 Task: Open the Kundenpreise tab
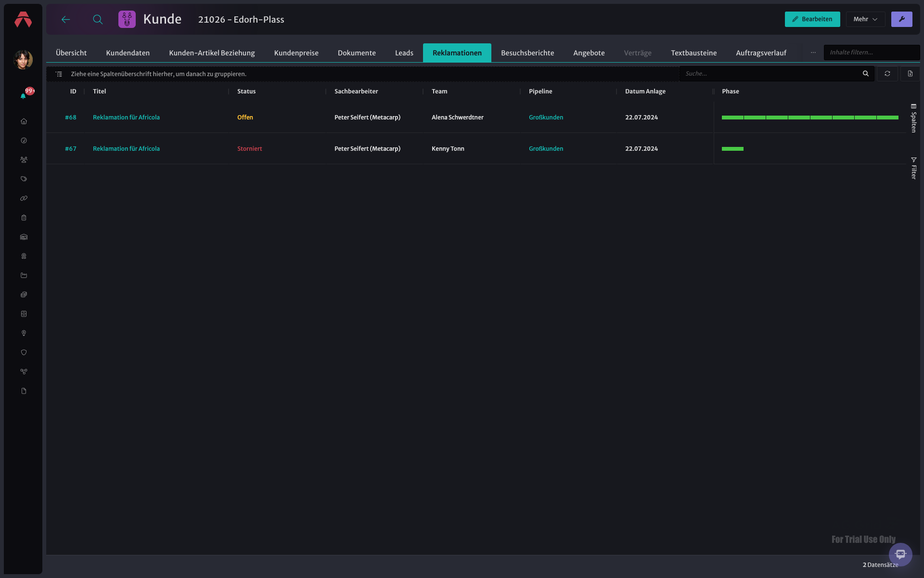click(x=296, y=53)
